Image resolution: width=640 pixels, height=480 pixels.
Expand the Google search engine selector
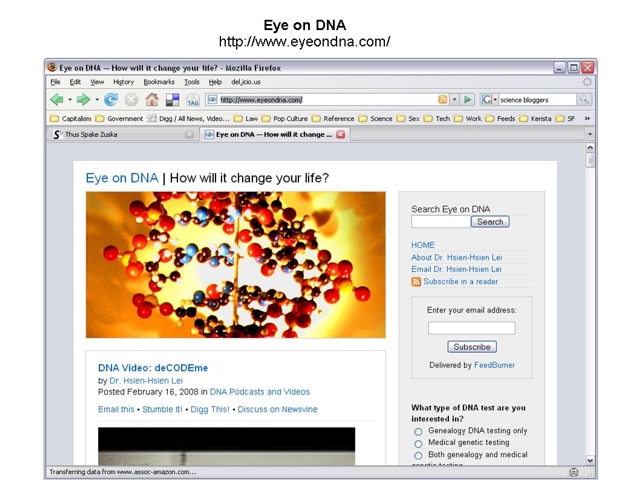click(x=489, y=100)
